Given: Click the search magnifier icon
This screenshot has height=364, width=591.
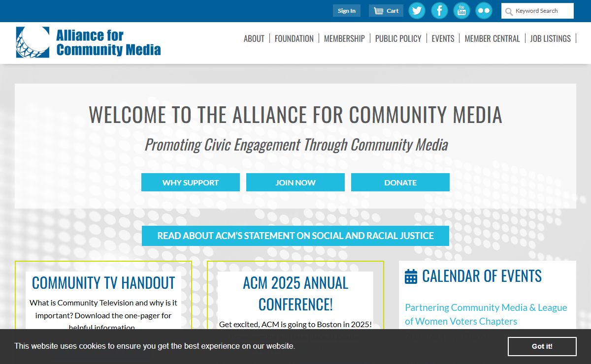Looking at the screenshot, I should point(509,11).
